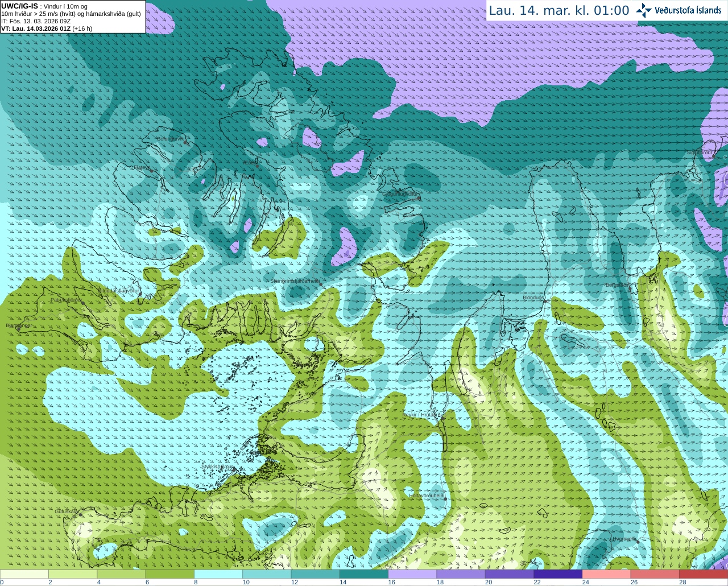Click the Blönduós station label
Image resolution: width=728 pixels, height=586 pixels.
[533, 298]
